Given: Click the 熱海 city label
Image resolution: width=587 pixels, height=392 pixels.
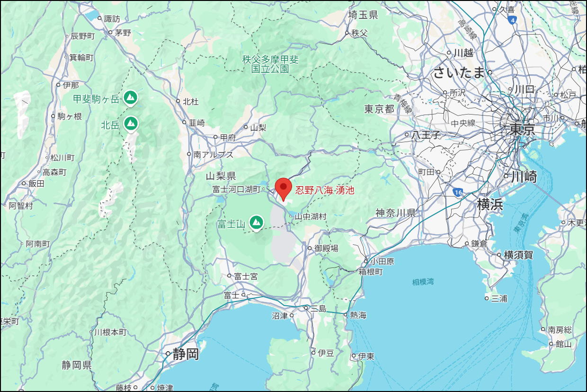Looking at the screenshot, I should [358, 315].
